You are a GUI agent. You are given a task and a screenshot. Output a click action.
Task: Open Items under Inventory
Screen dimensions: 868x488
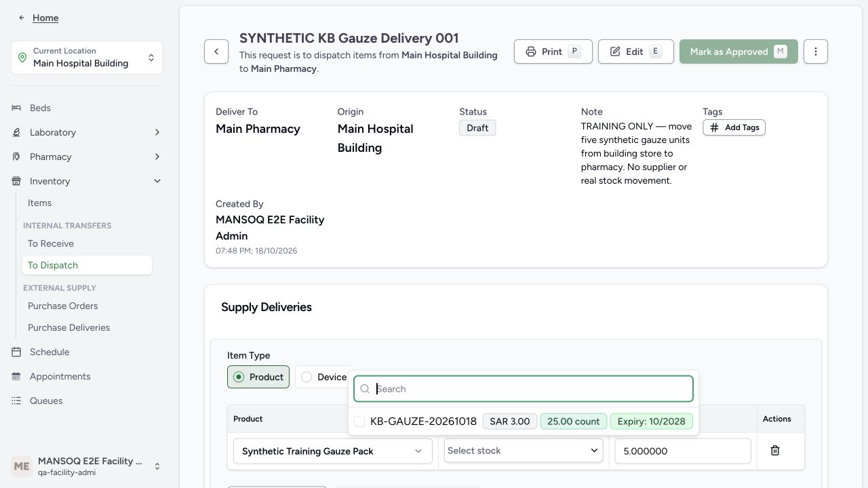click(39, 203)
